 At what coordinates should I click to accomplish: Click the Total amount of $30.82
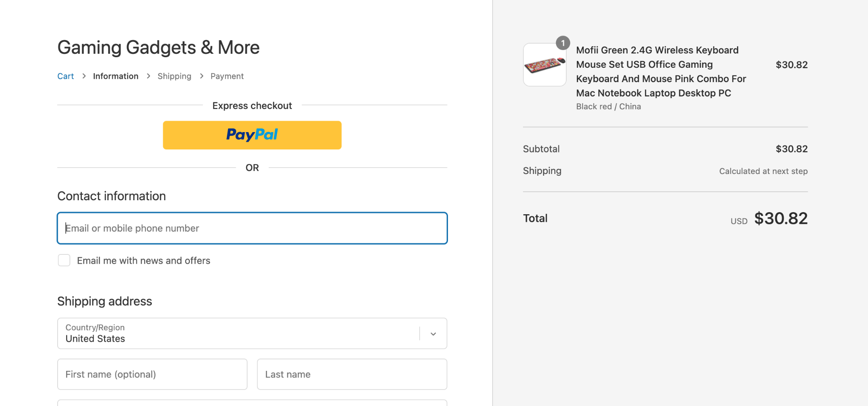[781, 218]
